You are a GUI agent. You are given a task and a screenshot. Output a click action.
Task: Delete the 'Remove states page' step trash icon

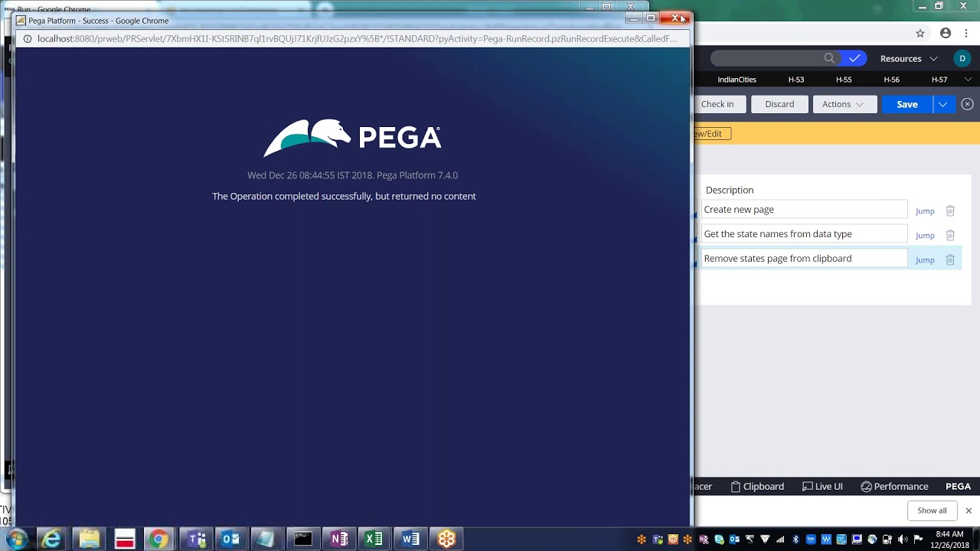[x=950, y=259]
